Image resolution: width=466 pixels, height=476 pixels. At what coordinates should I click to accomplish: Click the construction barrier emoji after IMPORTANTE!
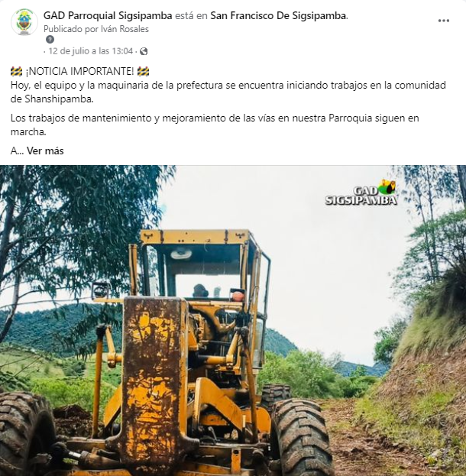[x=143, y=72]
